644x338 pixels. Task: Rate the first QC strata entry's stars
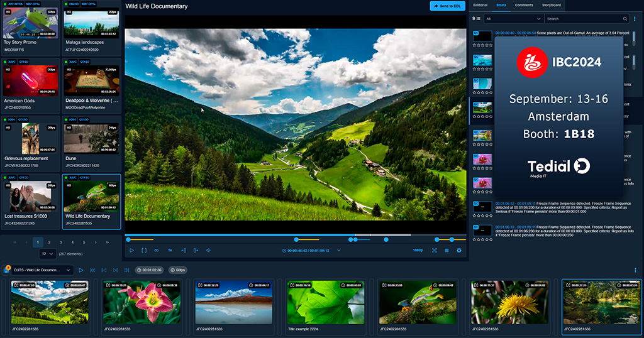click(x=482, y=45)
